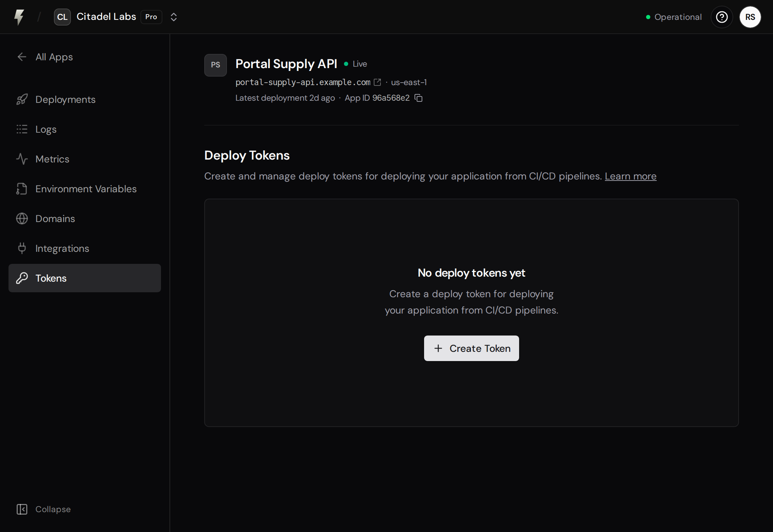Click the Operational status indicator
This screenshot has height=532, width=773.
pyautogui.click(x=674, y=17)
